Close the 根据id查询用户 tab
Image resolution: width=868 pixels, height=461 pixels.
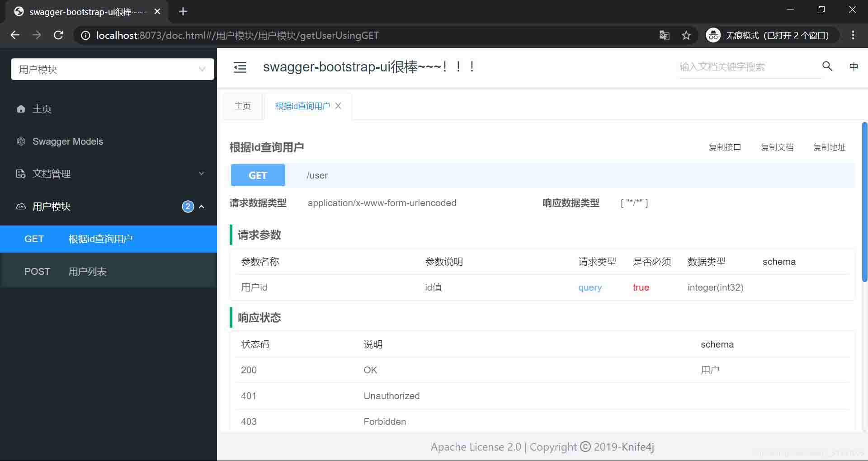338,106
